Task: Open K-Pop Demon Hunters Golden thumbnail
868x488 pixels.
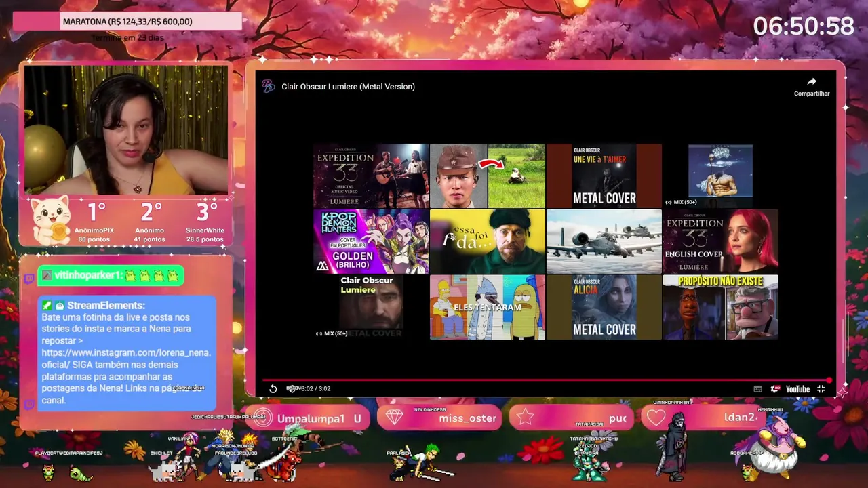Action: pyautogui.click(x=371, y=241)
